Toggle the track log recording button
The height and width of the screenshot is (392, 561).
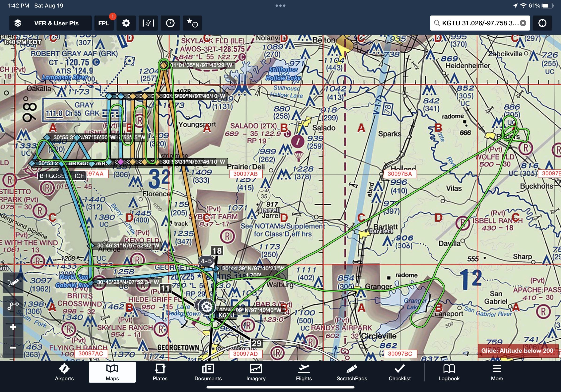click(13, 305)
